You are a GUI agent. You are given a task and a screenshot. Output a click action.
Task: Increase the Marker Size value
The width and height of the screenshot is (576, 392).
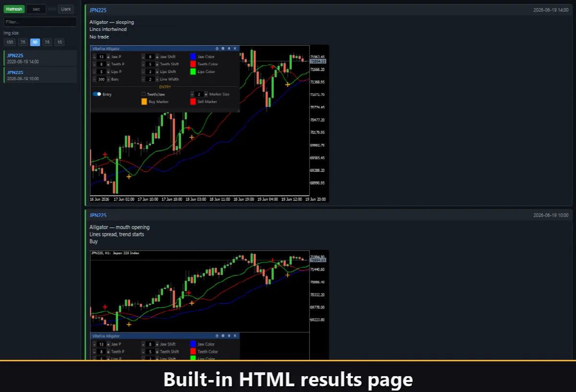[x=206, y=95]
